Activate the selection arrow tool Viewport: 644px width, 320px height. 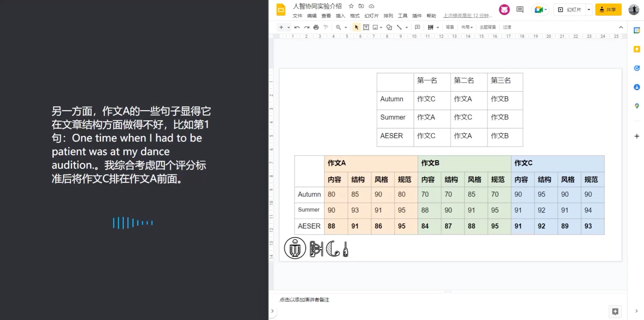pyautogui.click(x=356, y=27)
